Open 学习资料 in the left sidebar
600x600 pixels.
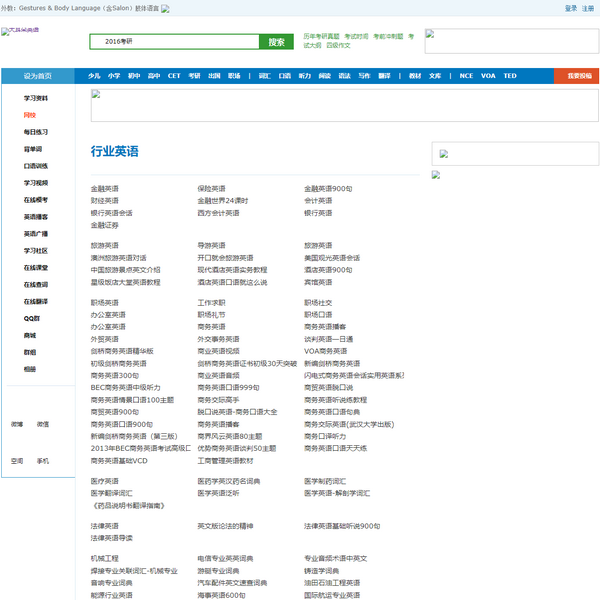[36, 98]
